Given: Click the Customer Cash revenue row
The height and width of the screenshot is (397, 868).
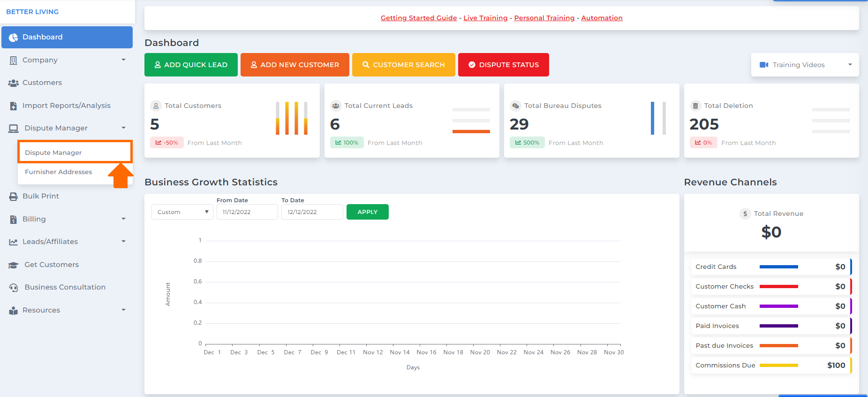Looking at the screenshot, I should pyautogui.click(x=771, y=306).
